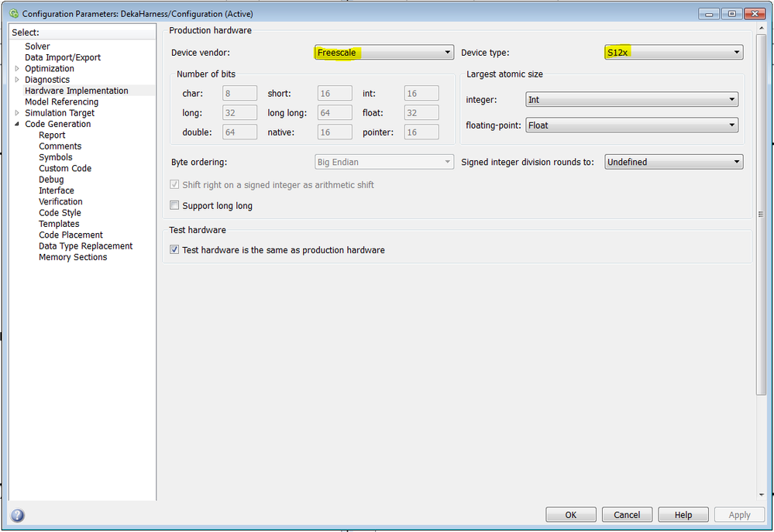Click the scrollbar down arrow
Viewport: 774px width, 532px height.
coord(761,495)
